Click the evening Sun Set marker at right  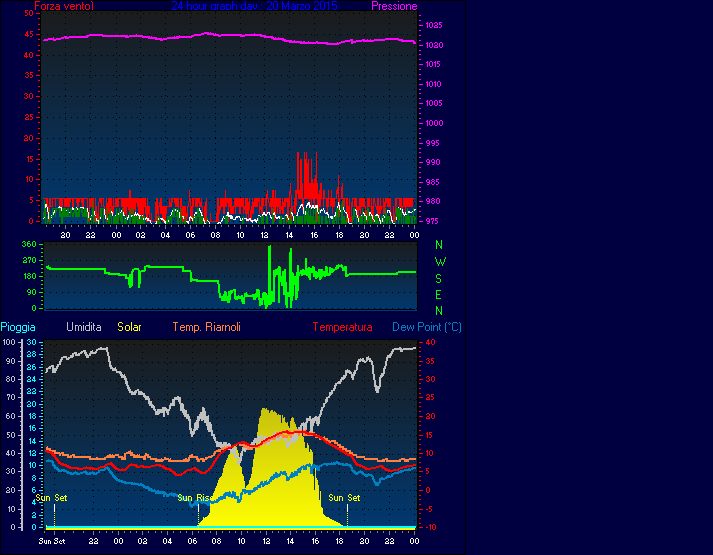[x=344, y=498]
